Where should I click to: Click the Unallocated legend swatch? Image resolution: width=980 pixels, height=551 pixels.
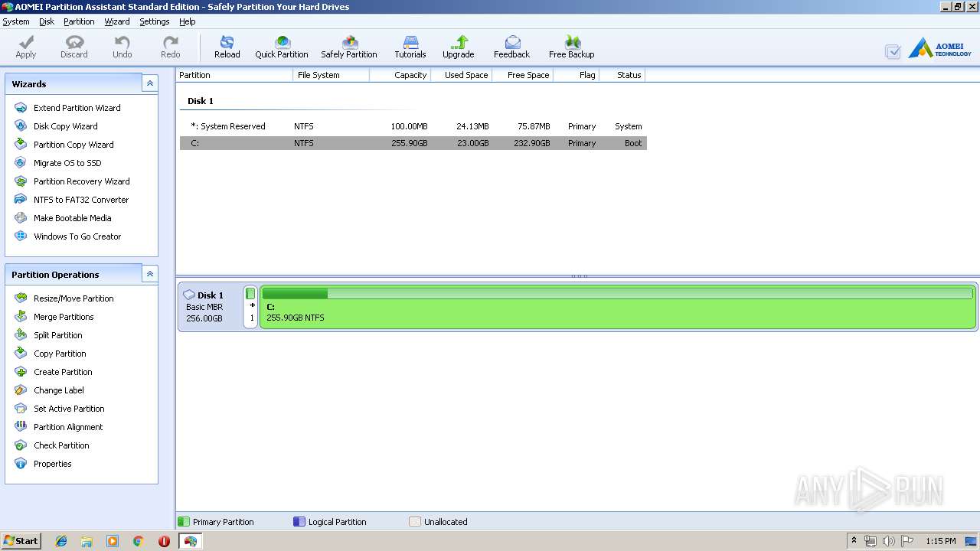click(x=415, y=522)
